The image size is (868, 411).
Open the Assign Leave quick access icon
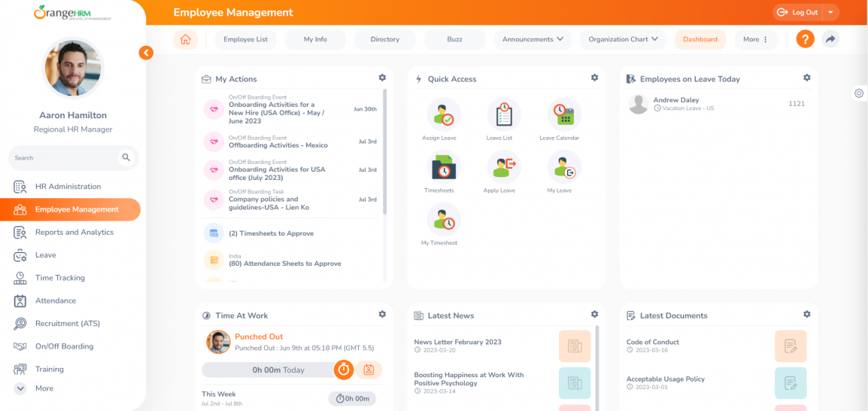pyautogui.click(x=443, y=115)
